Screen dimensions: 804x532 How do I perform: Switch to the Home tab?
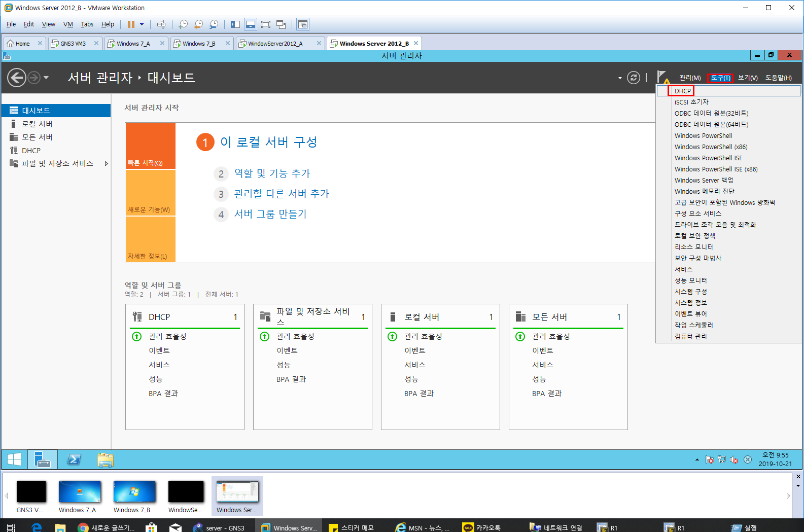click(x=23, y=44)
